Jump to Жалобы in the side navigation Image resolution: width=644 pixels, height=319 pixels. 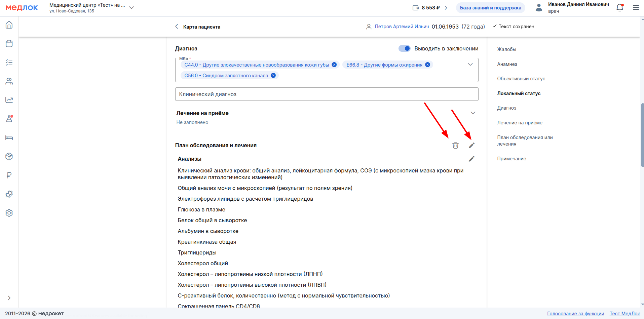tap(506, 49)
